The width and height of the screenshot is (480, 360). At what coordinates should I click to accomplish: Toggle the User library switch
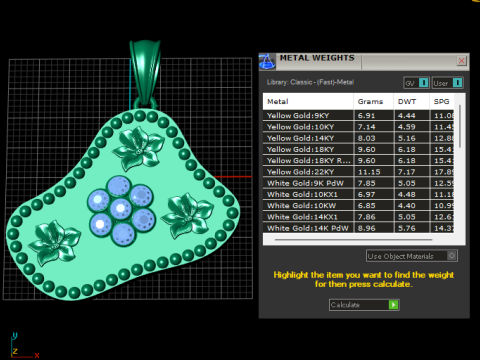tap(448, 83)
